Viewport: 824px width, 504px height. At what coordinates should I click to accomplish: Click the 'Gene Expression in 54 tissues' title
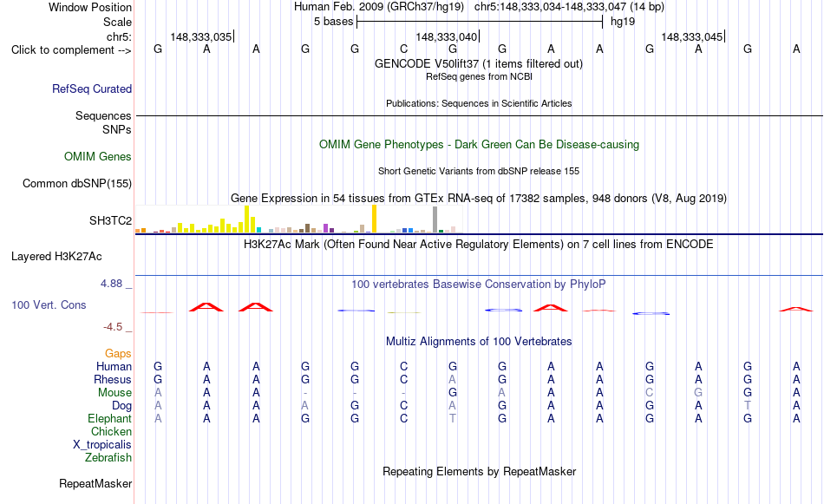(x=479, y=198)
